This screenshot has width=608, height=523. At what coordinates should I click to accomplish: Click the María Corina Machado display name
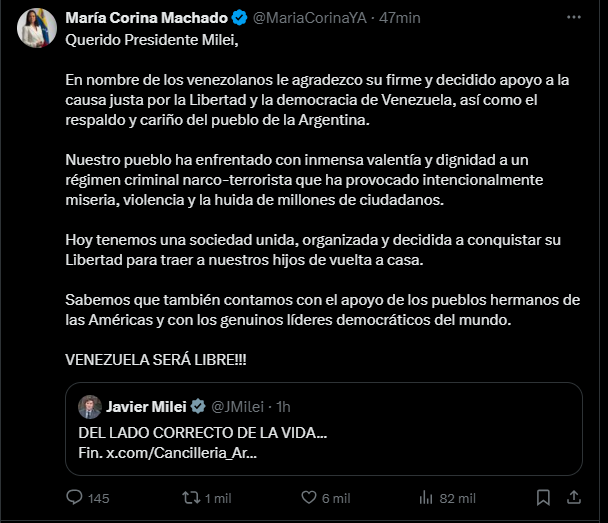145,18
